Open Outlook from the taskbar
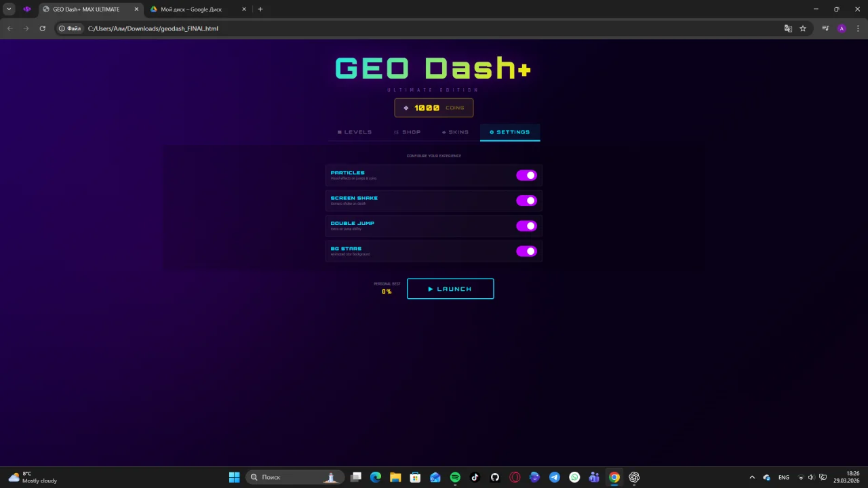This screenshot has width=868, height=488. (435, 477)
